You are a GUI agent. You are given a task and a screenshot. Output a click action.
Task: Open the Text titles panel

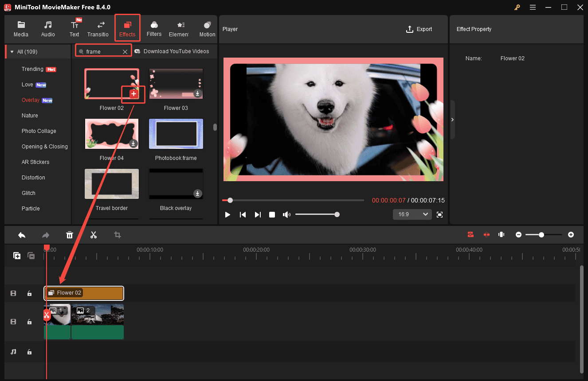click(74, 28)
